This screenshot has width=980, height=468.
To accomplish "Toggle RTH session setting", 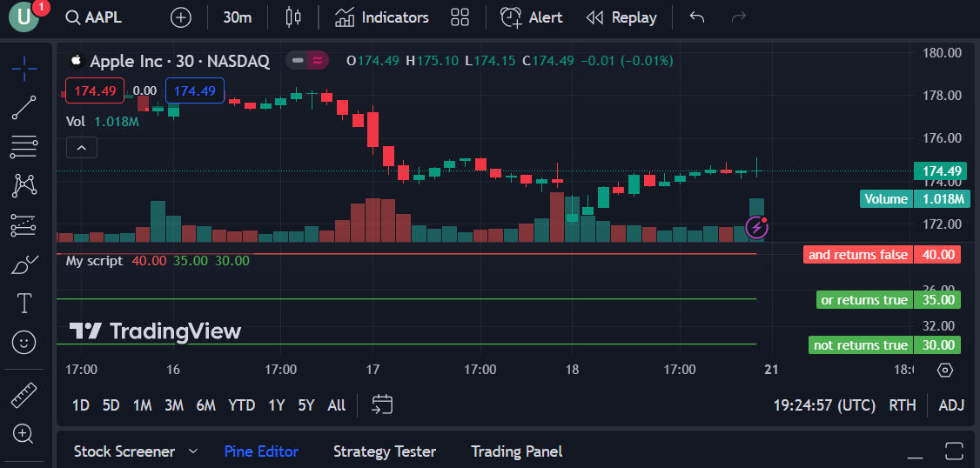I will (x=903, y=404).
